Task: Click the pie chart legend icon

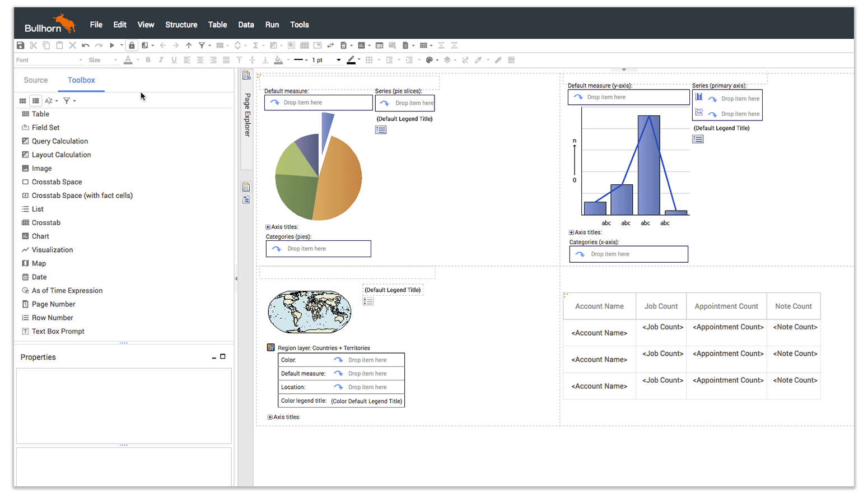Action: point(381,130)
